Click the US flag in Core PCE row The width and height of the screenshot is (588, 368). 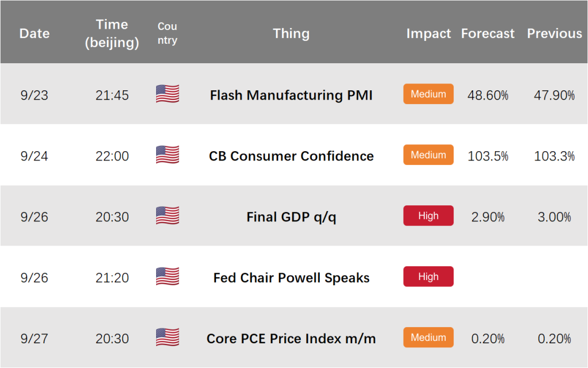pos(167,337)
